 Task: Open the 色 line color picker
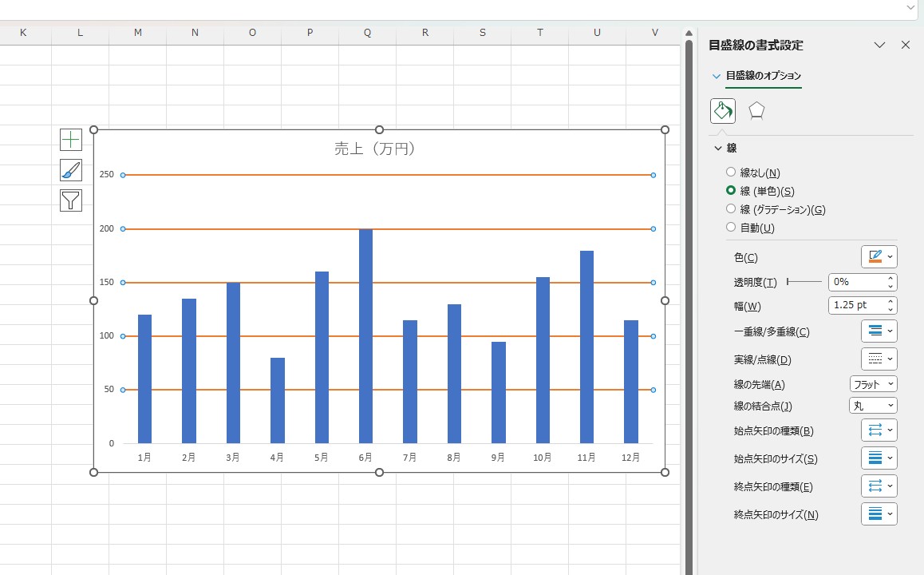(879, 257)
